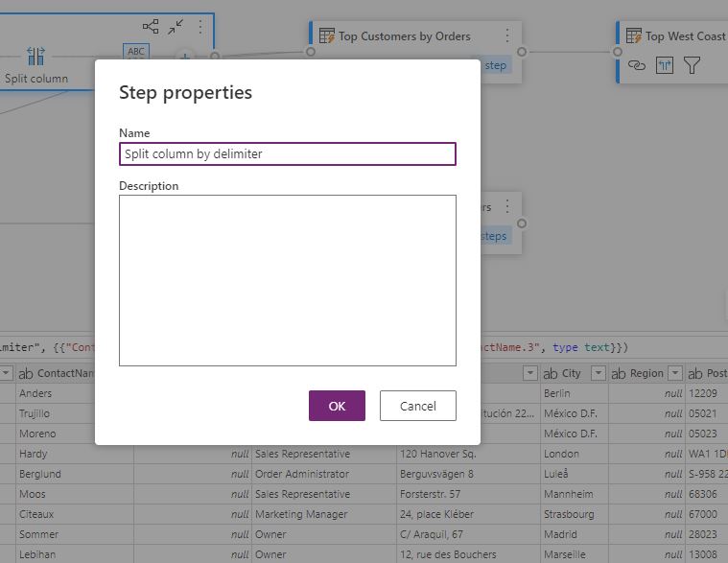Image resolution: width=728 pixels, height=563 pixels.
Task: Click the diagram share/branch icon on query node
Action: point(151,27)
